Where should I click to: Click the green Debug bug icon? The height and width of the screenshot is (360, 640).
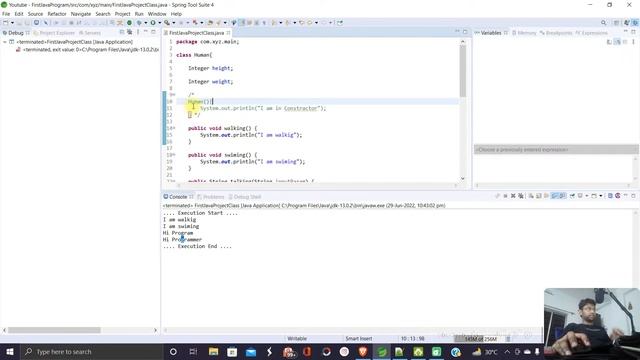point(139,23)
